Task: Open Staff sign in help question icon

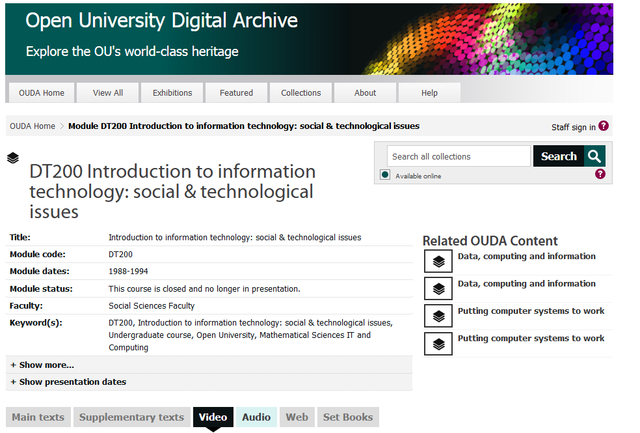Action: (603, 126)
